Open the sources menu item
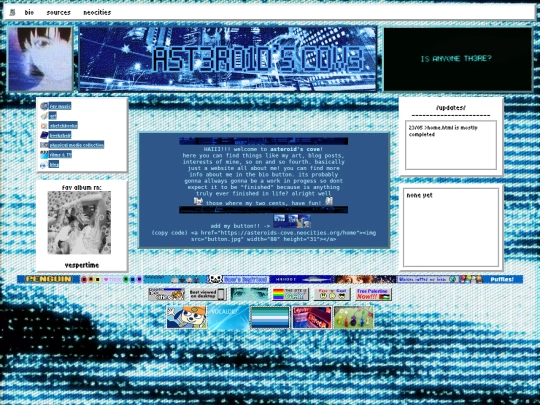 (58, 12)
